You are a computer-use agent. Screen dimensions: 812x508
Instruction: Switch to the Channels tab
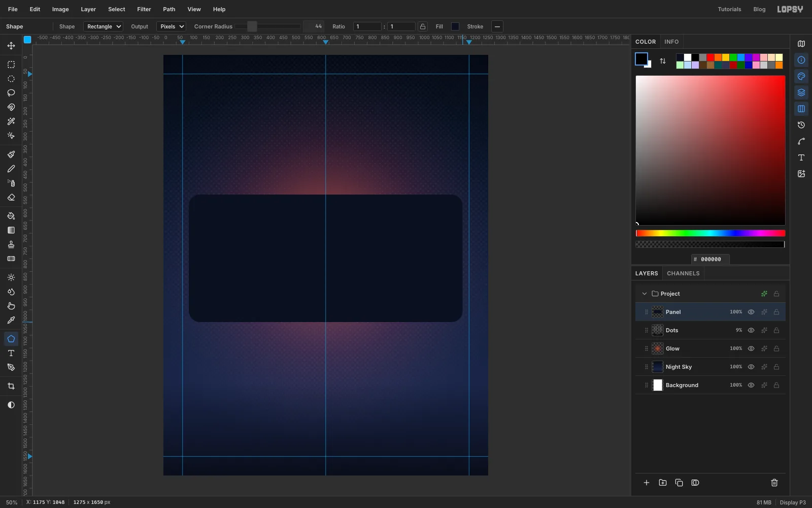pos(683,273)
